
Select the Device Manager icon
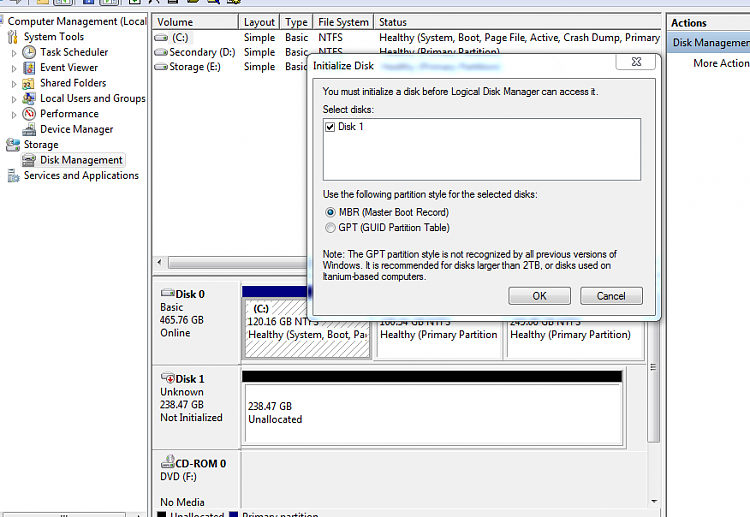29,129
